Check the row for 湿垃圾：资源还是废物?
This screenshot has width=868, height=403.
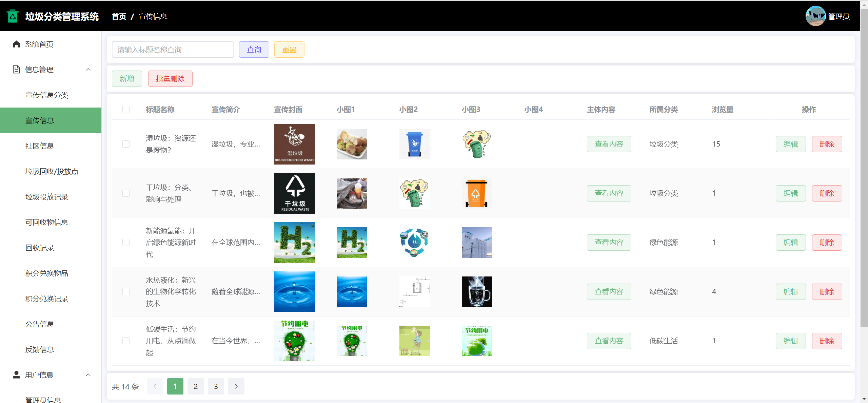[126, 144]
